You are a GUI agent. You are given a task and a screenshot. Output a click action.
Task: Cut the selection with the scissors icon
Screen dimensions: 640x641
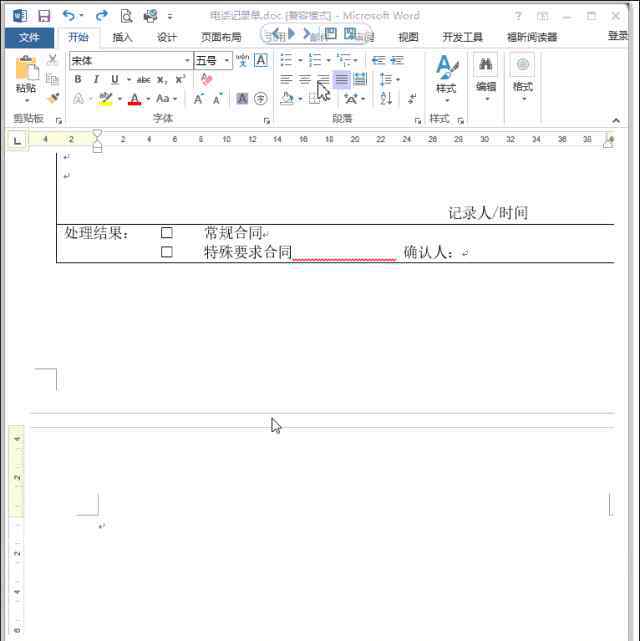[52, 60]
